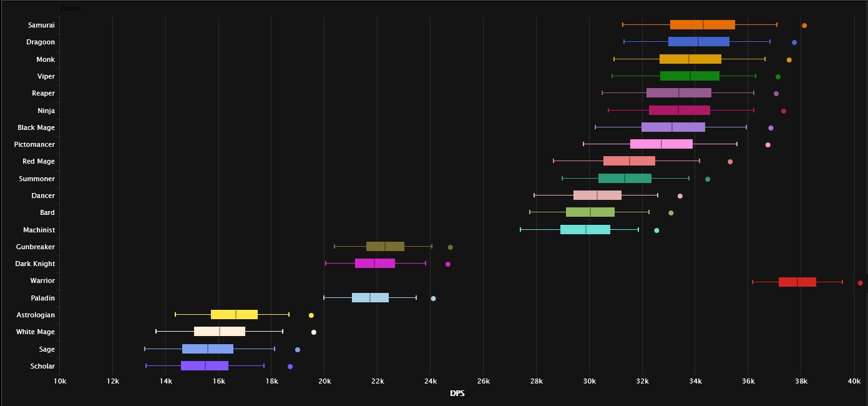The height and width of the screenshot is (406, 868).
Task: Click the Monk outlier dot
Action: pyautogui.click(x=789, y=60)
